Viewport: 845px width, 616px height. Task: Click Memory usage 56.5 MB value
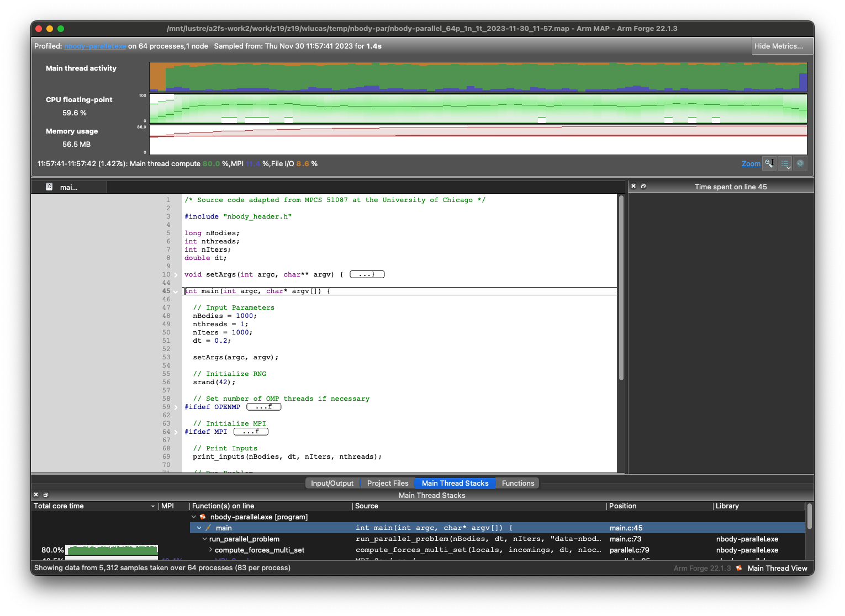pos(76,145)
